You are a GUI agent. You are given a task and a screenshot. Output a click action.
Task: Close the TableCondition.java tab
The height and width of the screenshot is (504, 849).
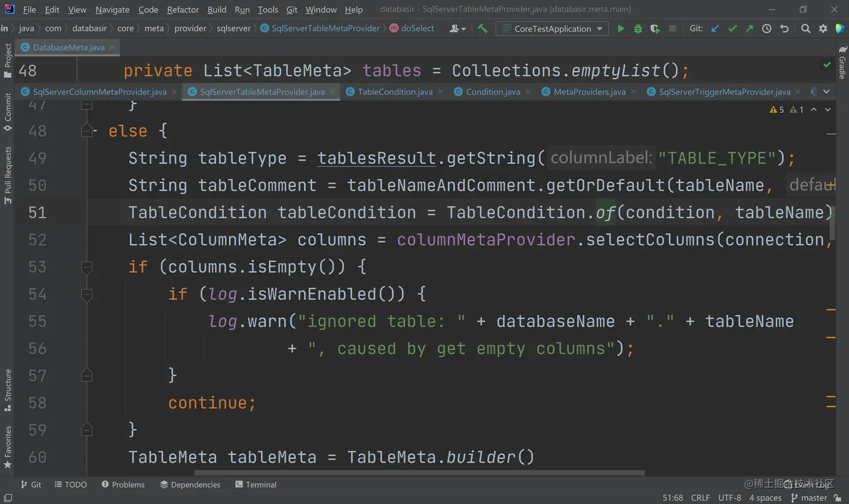(x=440, y=91)
